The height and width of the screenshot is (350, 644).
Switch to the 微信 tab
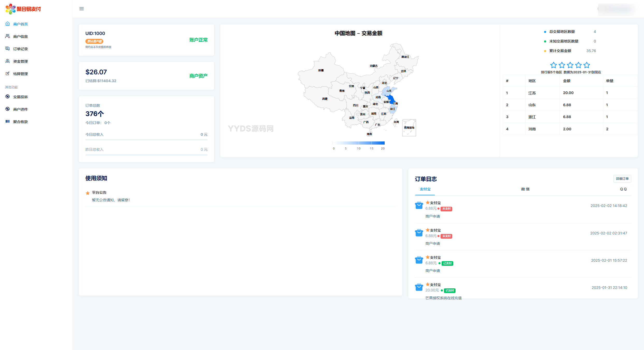(x=525, y=189)
